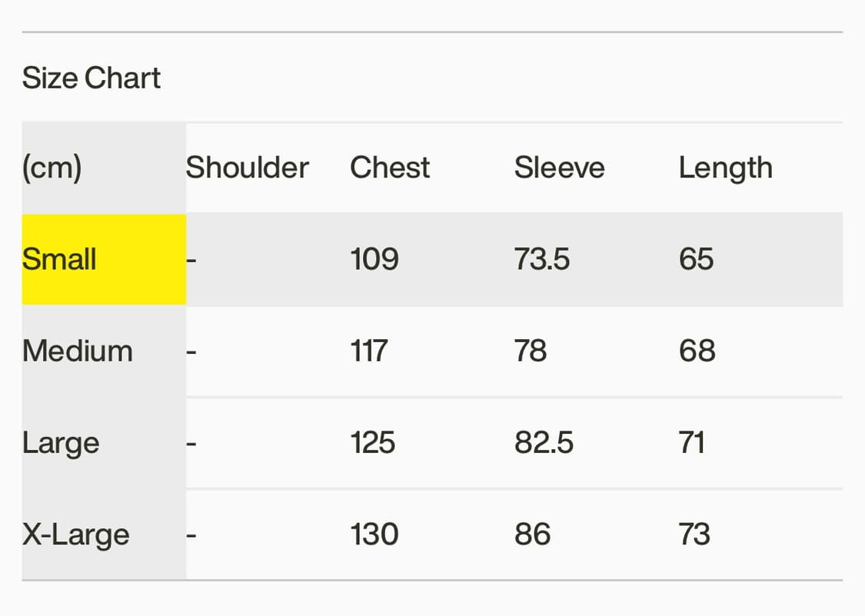Click the Size Chart heading
The width and height of the screenshot is (865, 616).
point(91,78)
